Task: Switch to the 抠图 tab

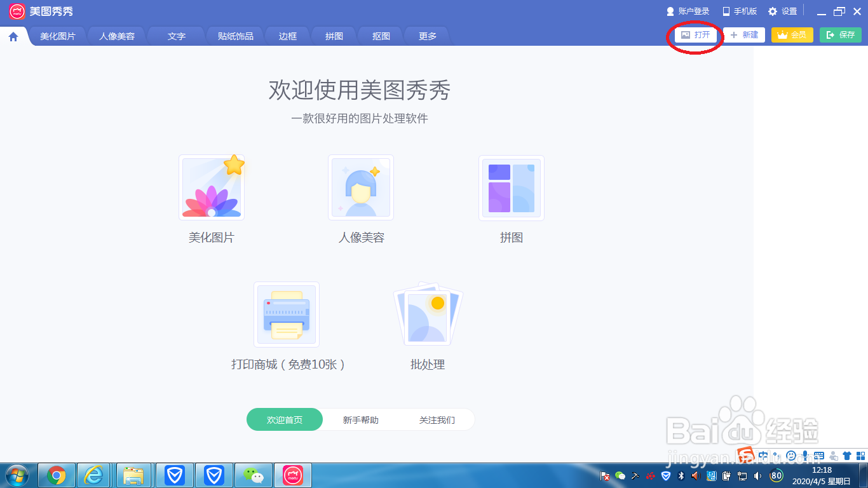Action: click(x=381, y=36)
